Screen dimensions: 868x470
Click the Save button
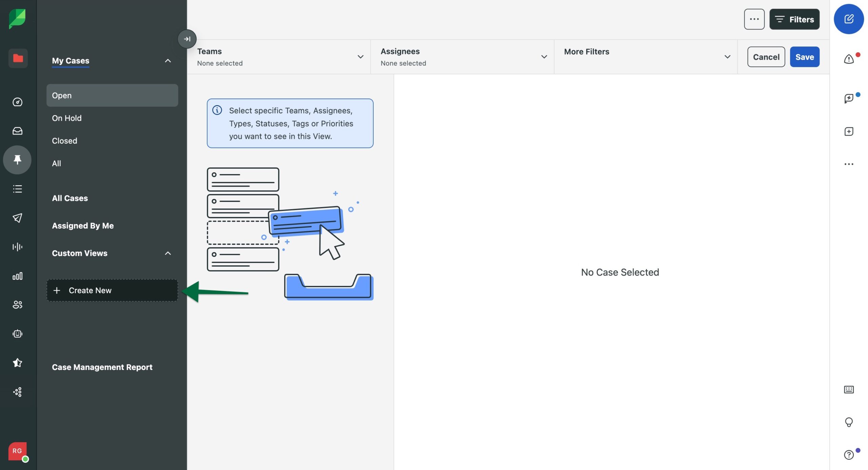point(804,57)
